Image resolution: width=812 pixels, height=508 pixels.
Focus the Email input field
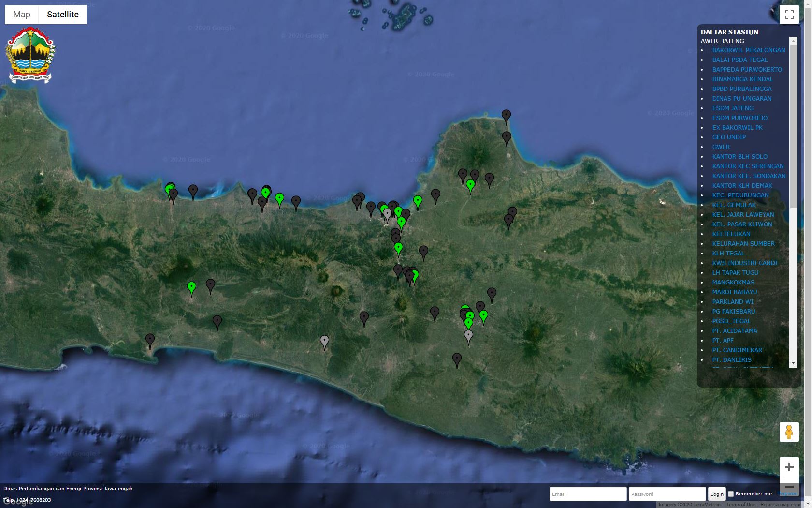pos(588,494)
